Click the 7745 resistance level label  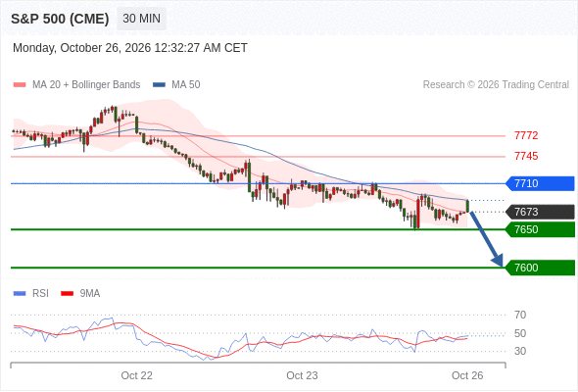[526, 157]
